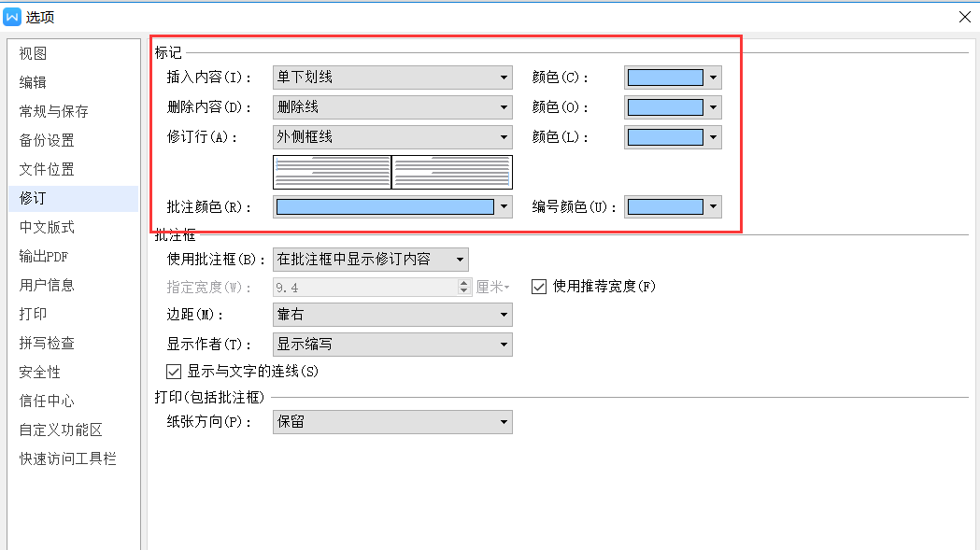Switch to the 视图 settings tab
This screenshot has height=550, width=980.
click(34, 54)
